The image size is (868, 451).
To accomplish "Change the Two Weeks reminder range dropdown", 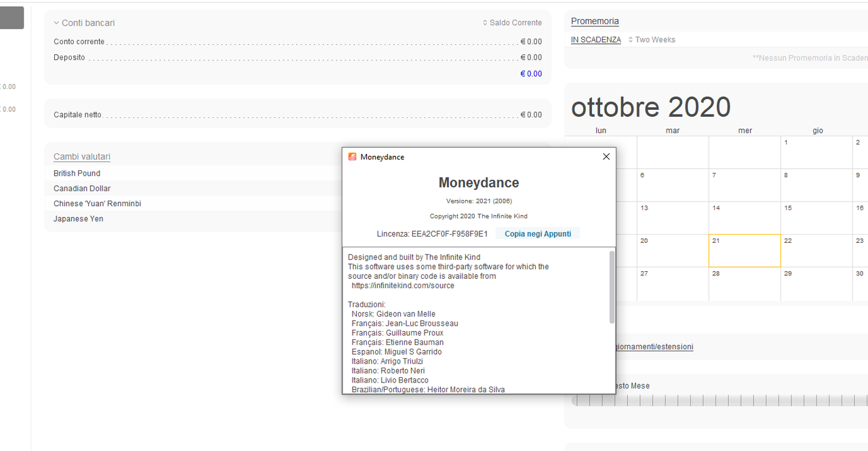I will [652, 40].
